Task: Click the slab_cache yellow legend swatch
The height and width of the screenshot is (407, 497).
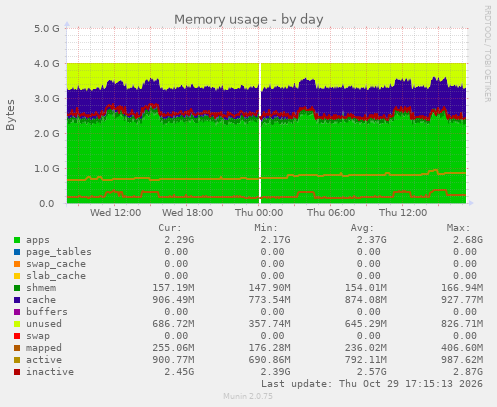Action: tap(17, 276)
